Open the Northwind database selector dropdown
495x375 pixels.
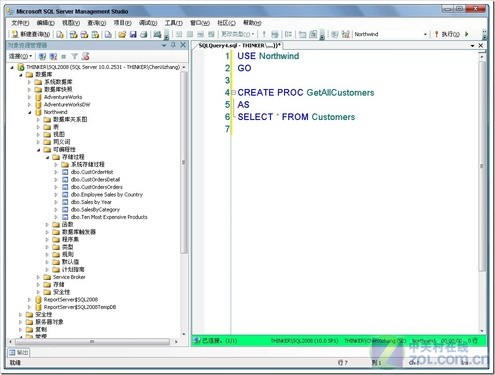[425, 34]
